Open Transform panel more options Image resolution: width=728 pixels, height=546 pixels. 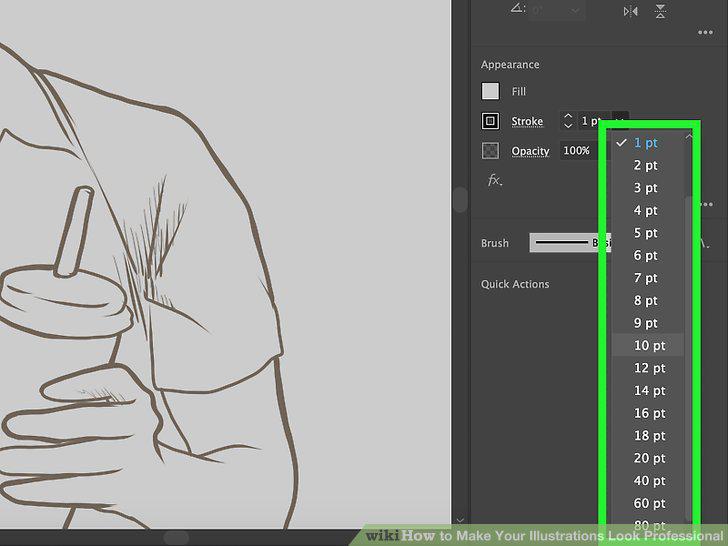coord(705,32)
